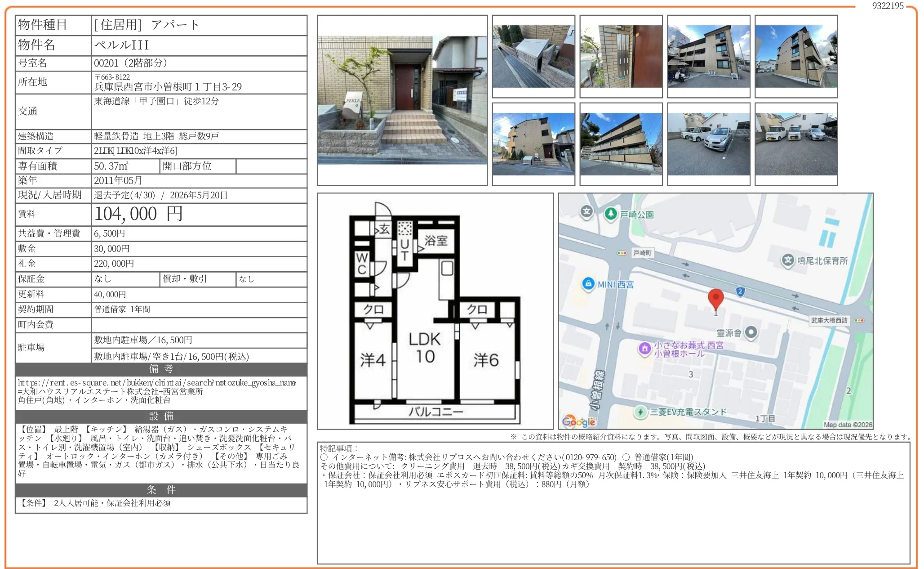Click the traffic signal icon beside 戸崎町

(622, 253)
